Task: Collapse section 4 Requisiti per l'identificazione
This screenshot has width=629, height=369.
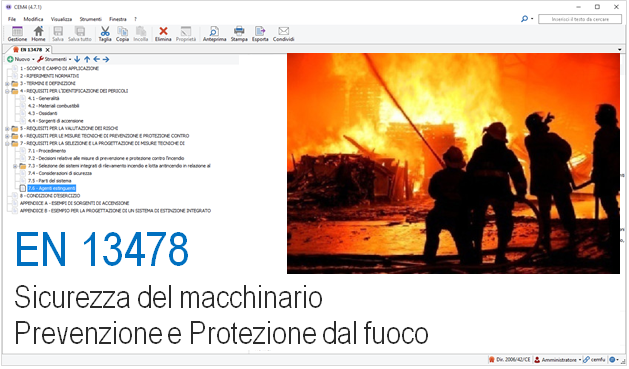Action: [x=7, y=91]
